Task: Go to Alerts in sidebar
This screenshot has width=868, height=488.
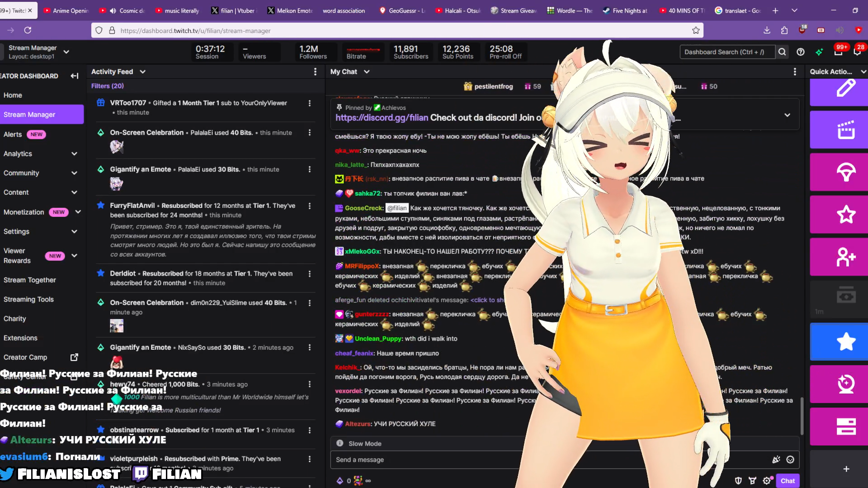Action: click(13, 134)
